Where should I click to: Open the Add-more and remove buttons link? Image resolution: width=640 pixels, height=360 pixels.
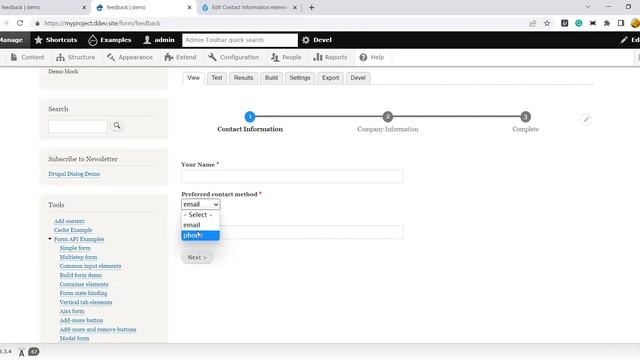[98, 329]
